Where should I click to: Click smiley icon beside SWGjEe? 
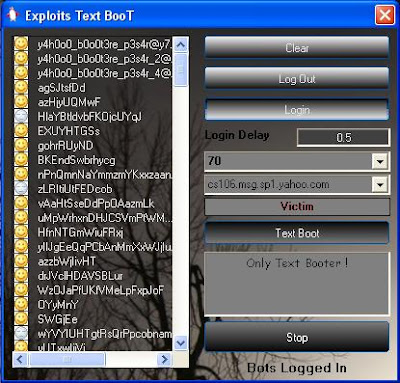tap(21, 319)
